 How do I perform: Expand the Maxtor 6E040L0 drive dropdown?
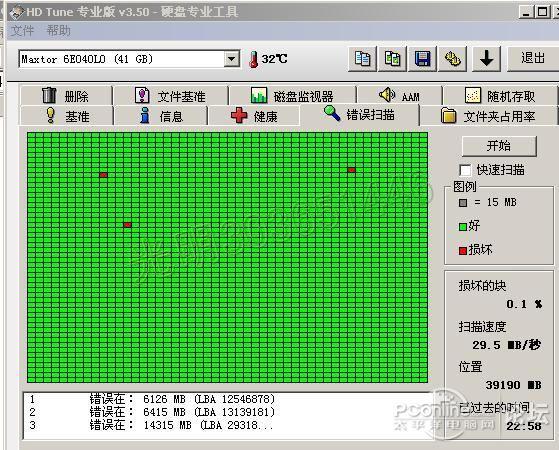232,59
